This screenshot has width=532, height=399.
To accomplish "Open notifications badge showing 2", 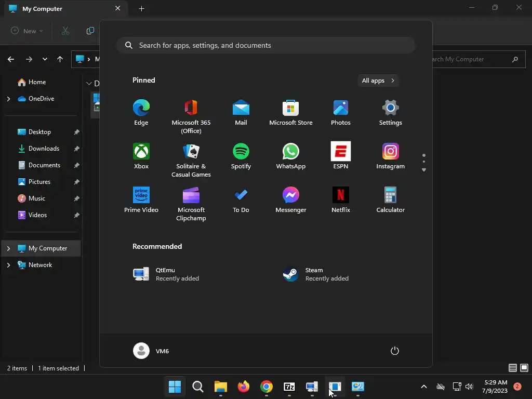I will coord(517,387).
